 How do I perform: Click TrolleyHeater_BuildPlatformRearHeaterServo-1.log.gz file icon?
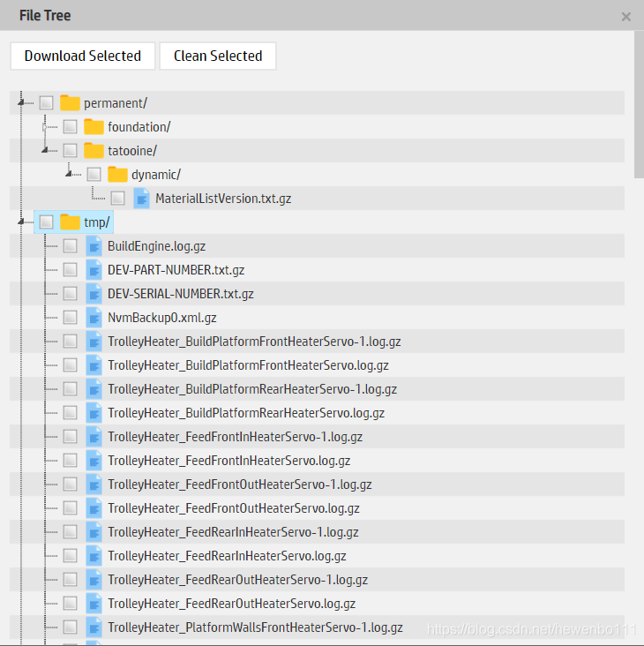coord(94,389)
